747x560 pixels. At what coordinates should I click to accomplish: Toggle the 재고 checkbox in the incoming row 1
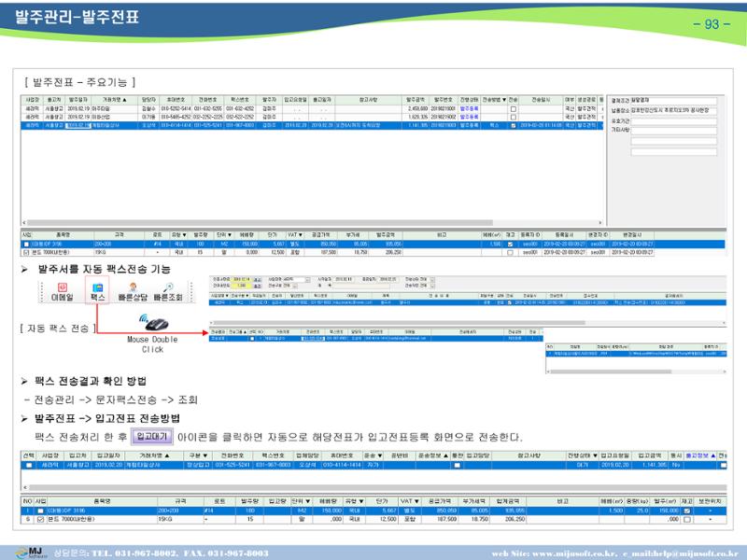[687, 511]
